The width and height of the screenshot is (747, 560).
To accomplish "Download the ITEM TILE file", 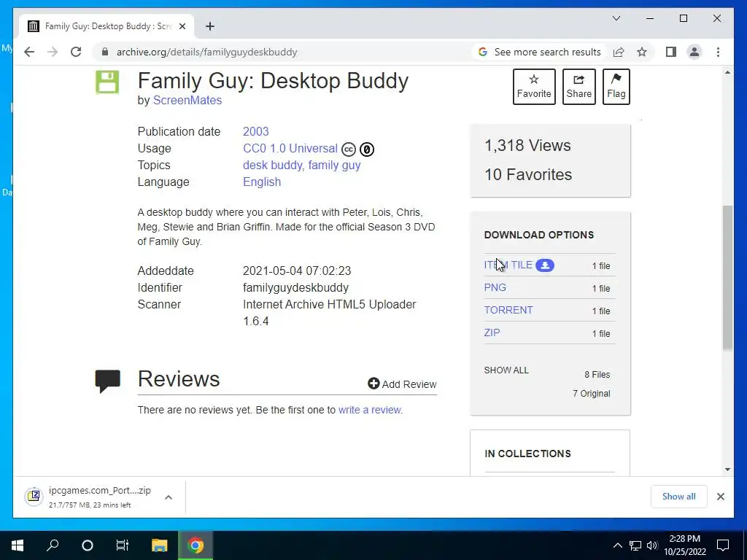I will pyautogui.click(x=508, y=265).
